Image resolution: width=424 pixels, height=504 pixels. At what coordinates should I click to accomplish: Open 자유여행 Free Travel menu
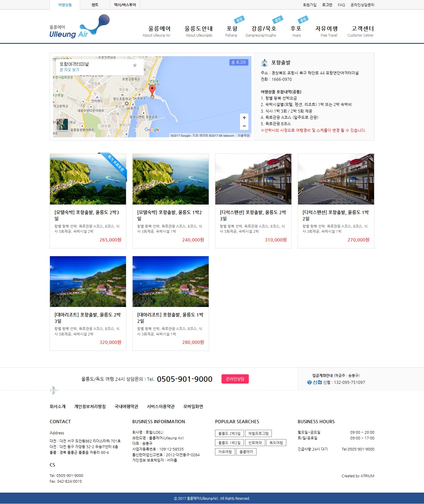[327, 31]
